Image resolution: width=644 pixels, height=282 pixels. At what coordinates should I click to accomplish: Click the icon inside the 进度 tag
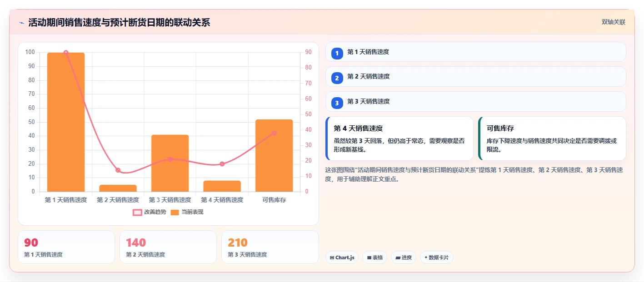[398, 258]
